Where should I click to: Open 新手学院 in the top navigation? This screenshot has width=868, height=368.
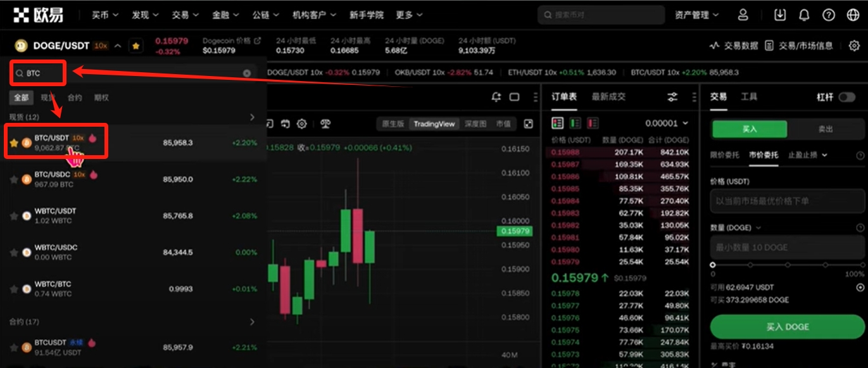366,15
